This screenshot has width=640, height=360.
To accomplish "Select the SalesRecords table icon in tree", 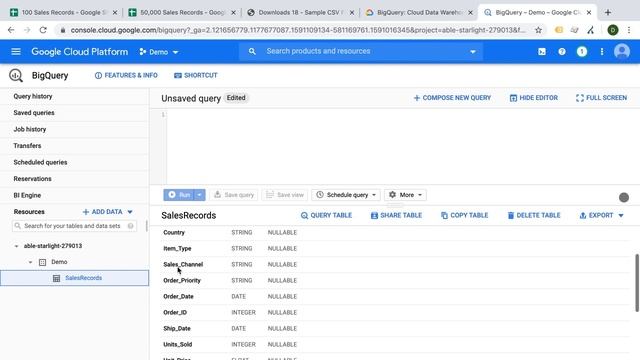I will point(56,278).
